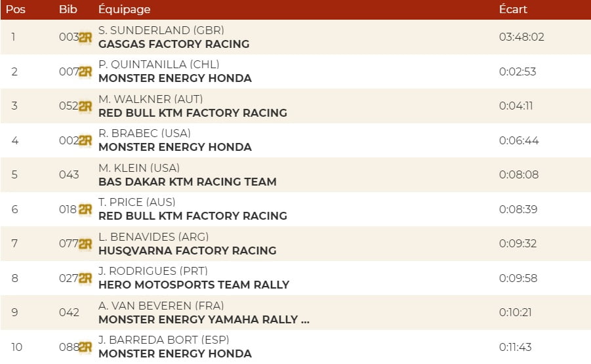Open rider M. KLEIN (USA)

138,168
